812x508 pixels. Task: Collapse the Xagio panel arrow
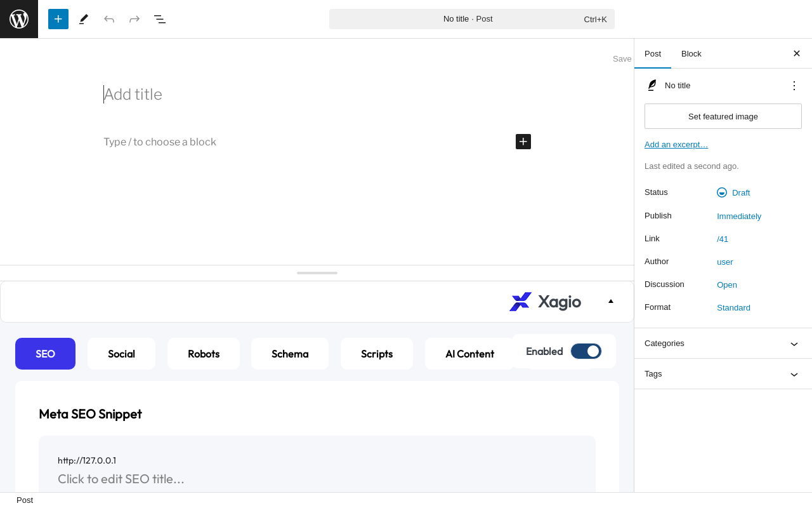[611, 302]
